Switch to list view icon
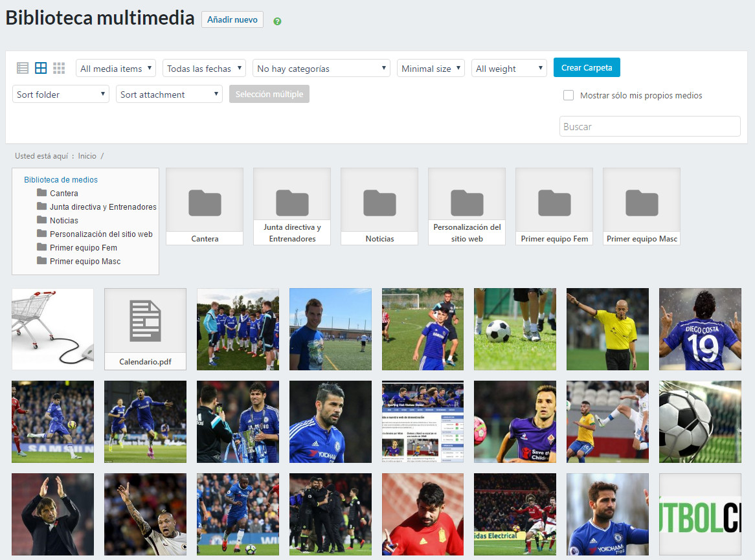This screenshot has height=560, width=755. tap(23, 68)
